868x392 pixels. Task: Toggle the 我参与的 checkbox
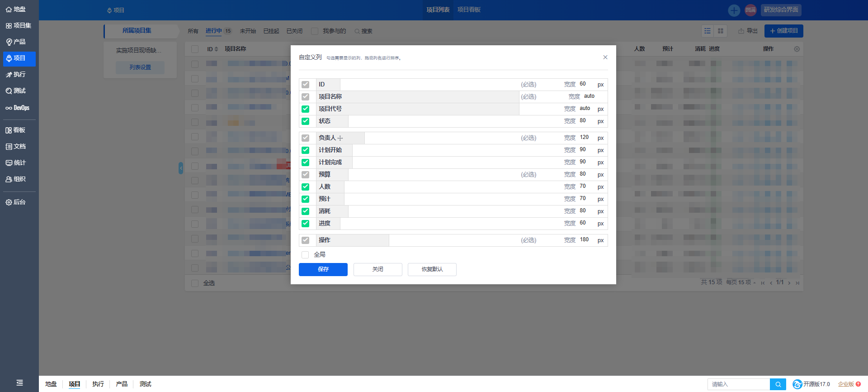(315, 31)
